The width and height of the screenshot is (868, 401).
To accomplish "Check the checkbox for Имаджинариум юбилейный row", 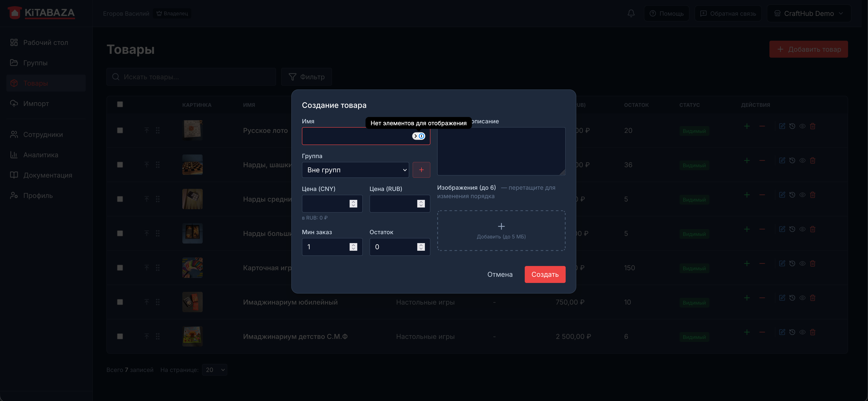I will click(x=120, y=302).
